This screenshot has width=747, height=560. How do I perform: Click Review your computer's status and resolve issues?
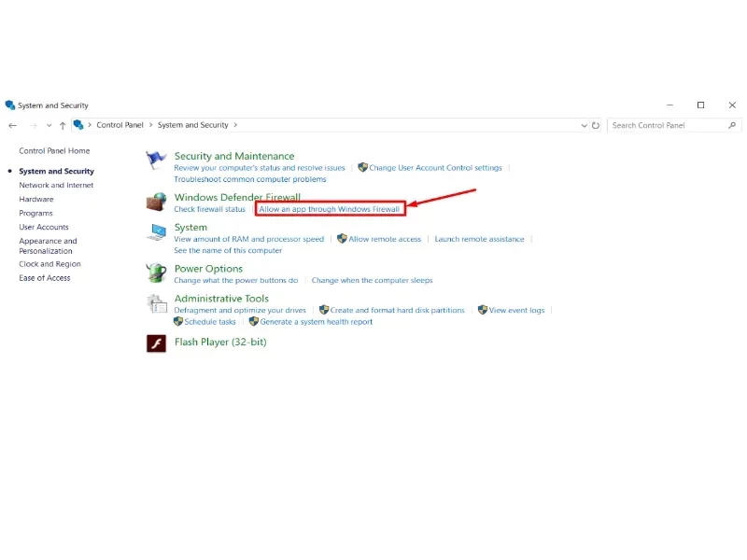[x=260, y=168]
